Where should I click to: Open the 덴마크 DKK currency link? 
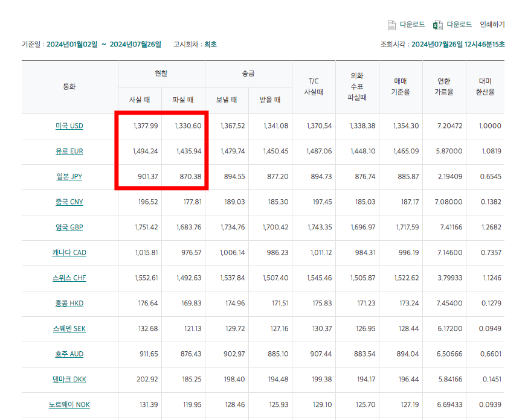(69, 380)
